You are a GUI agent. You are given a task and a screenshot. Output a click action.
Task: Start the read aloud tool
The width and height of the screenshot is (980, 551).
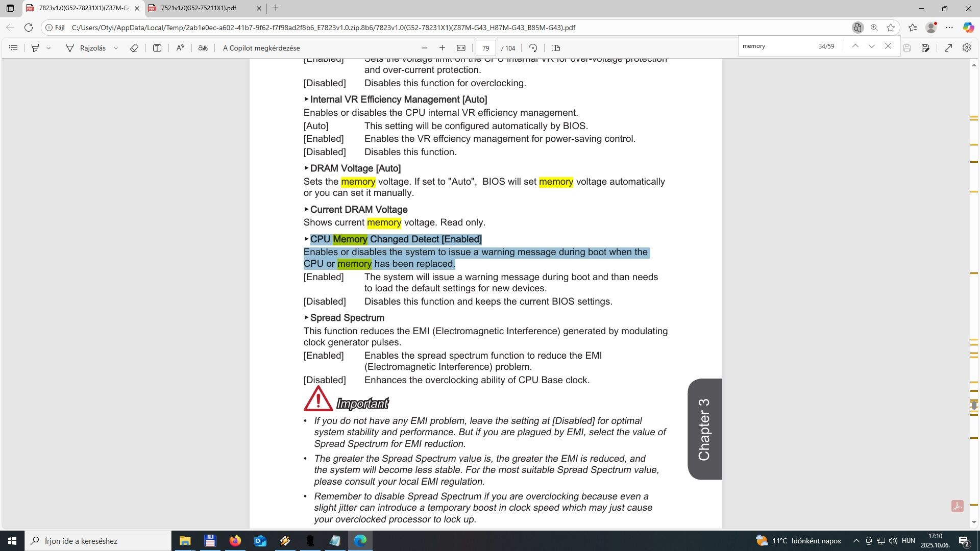[180, 48]
